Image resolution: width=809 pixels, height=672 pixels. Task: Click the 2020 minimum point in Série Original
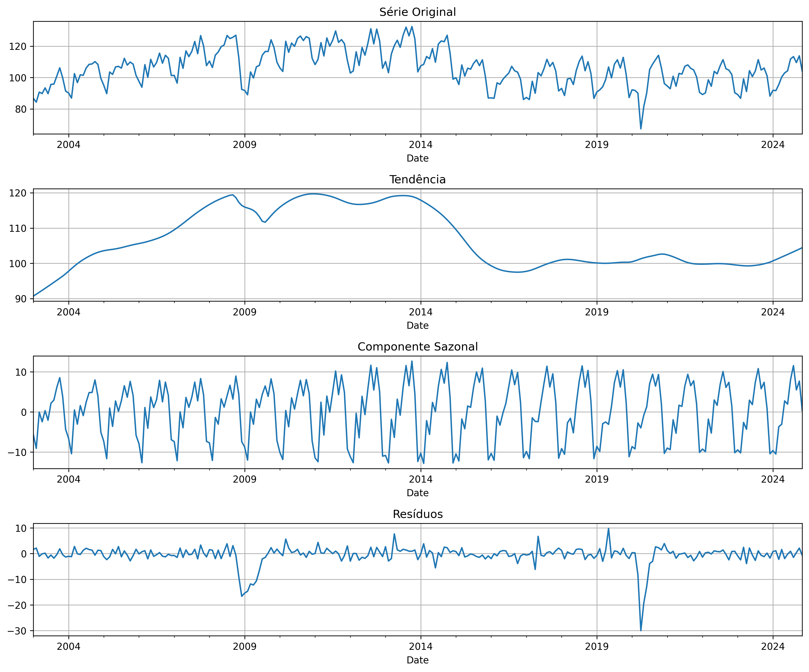[x=641, y=128]
